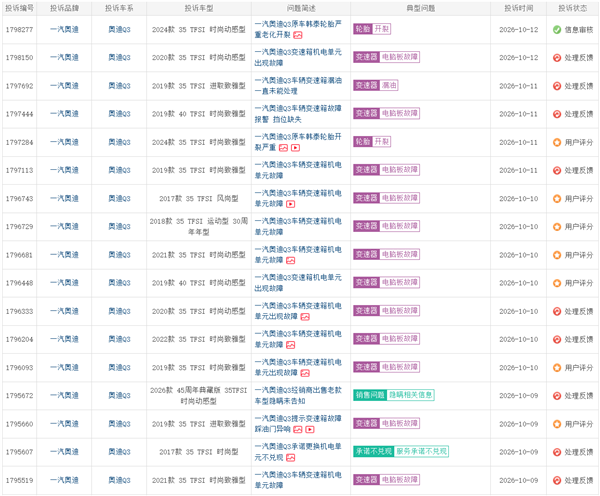Click the 典型问题 column header
The width and height of the screenshot is (600, 496).
pyautogui.click(x=421, y=8)
